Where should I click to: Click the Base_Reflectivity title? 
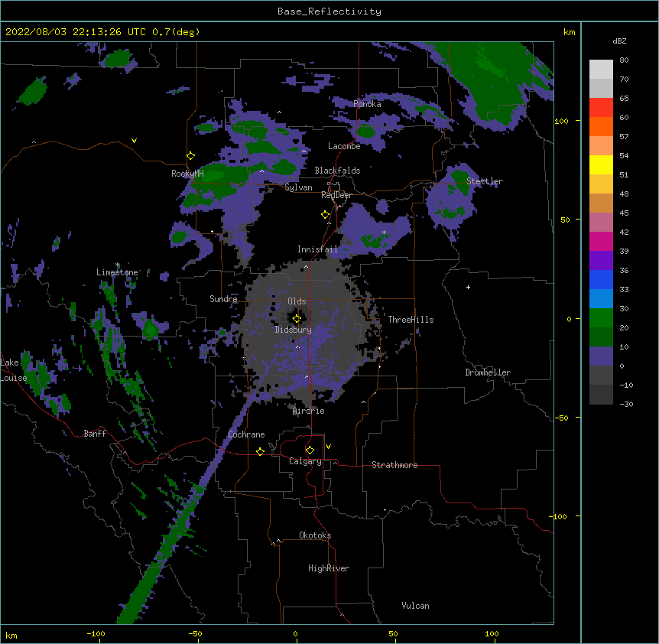coord(329,11)
